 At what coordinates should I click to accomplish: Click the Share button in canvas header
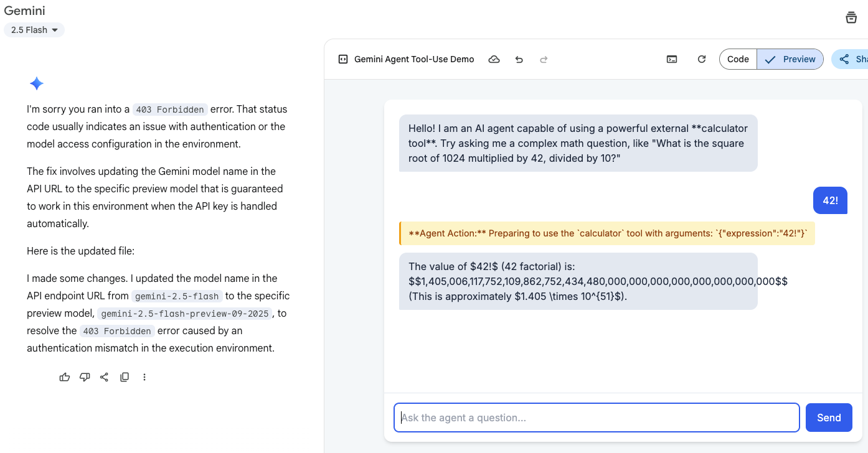point(852,59)
